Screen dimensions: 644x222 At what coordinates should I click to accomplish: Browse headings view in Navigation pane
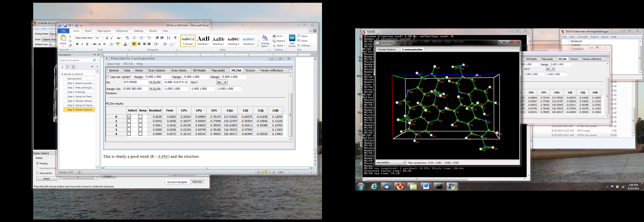pos(62,67)
